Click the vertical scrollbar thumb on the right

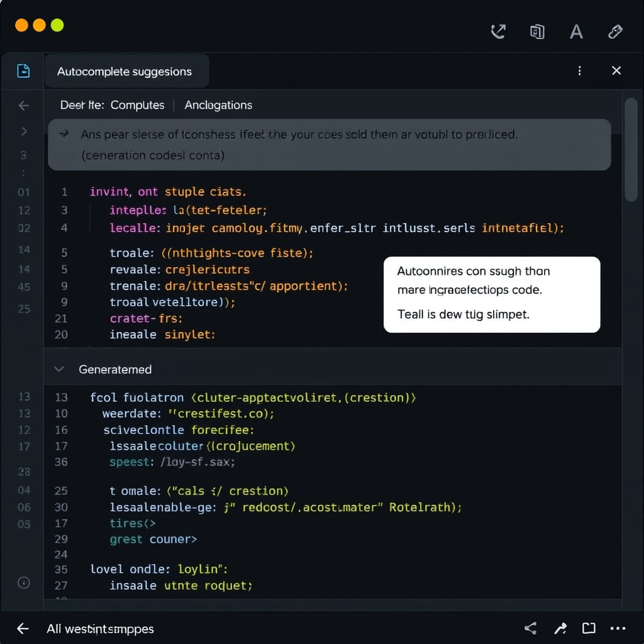(x=631, y=151)
